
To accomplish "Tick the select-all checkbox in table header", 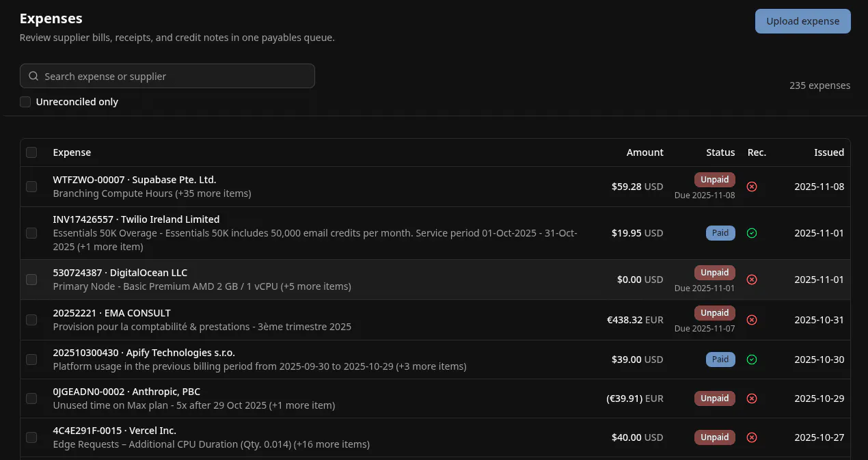I will [x=31, y=152].
